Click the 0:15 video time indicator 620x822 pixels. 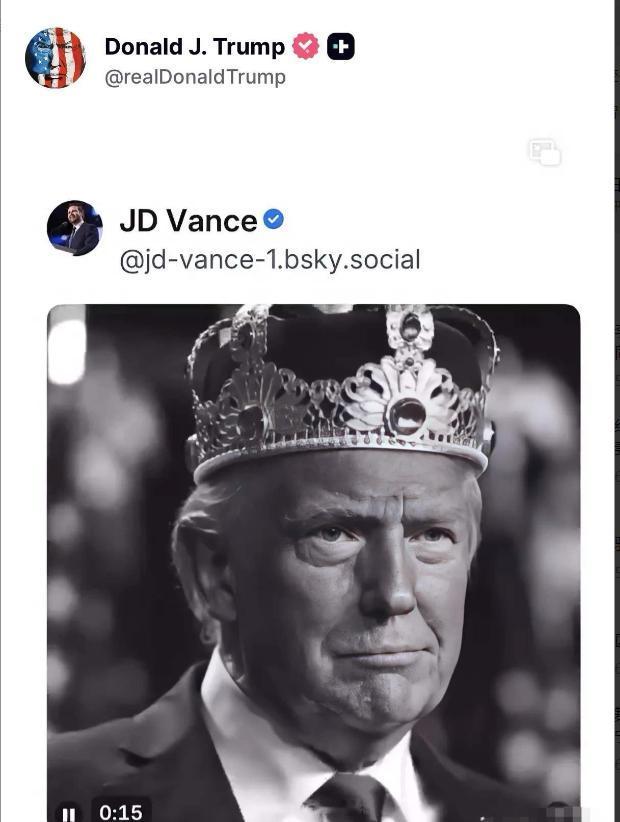[120, 811]
